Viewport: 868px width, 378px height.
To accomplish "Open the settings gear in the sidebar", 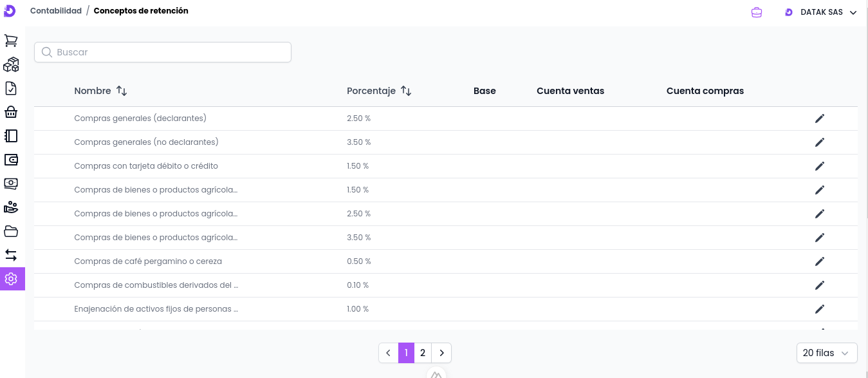I will (11, 279).
